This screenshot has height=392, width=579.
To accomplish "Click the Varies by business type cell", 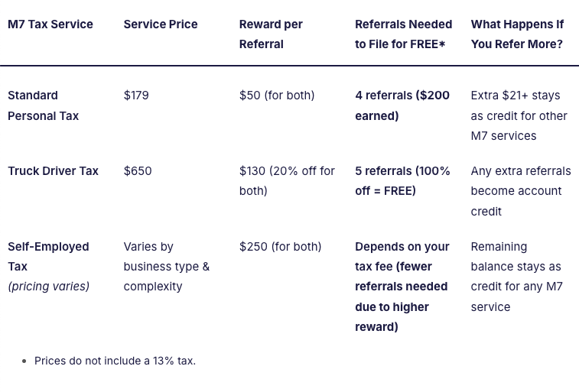I will (166, 267).
